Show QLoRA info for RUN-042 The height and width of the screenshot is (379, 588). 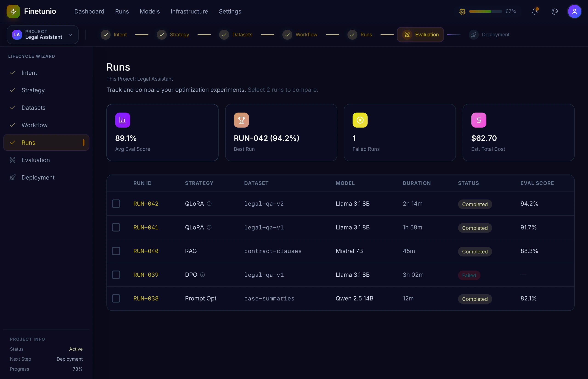pos(209,204)
